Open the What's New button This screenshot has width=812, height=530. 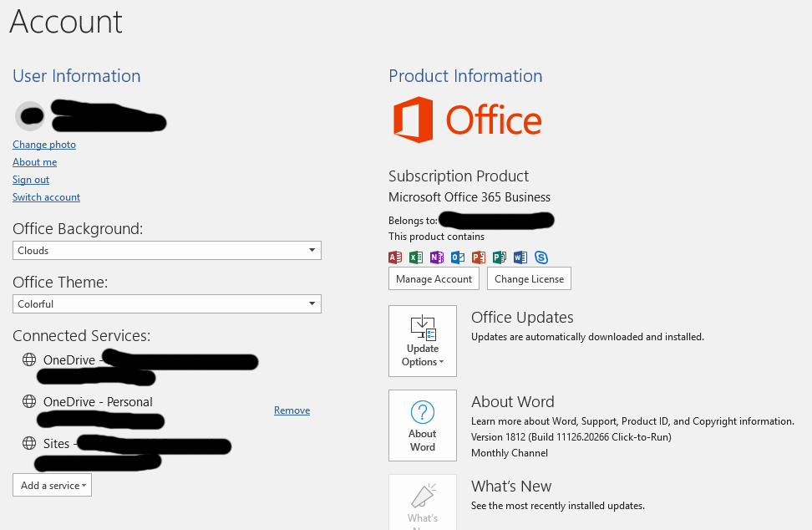423,502
